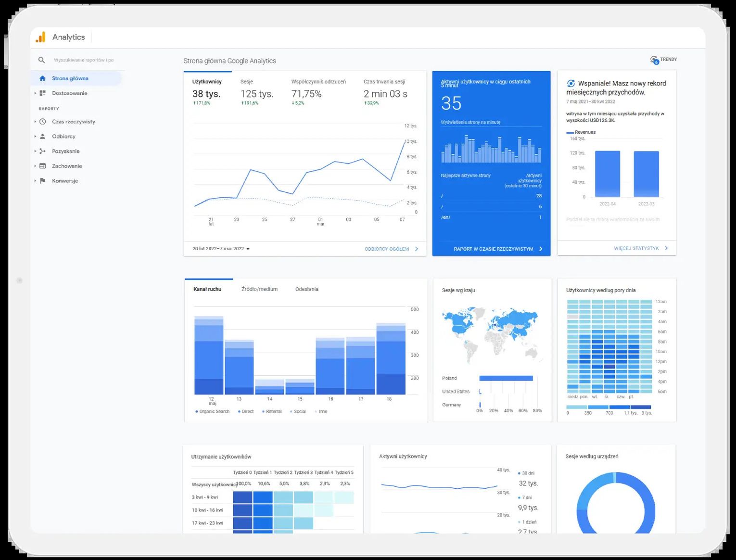Click the Organic Search legend dot
Image resolution: width=736 pixels, height=560 pixels.
tap(197, 411)
